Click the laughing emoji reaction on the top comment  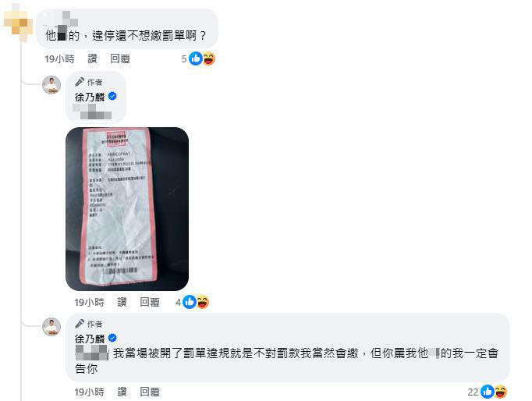[208, 59]
